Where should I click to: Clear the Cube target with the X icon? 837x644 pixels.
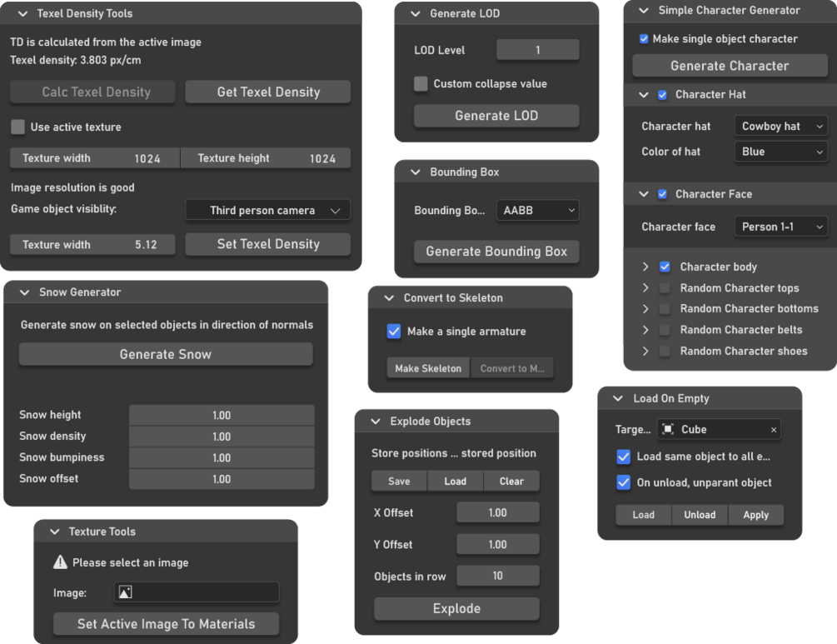click(774, 430)
